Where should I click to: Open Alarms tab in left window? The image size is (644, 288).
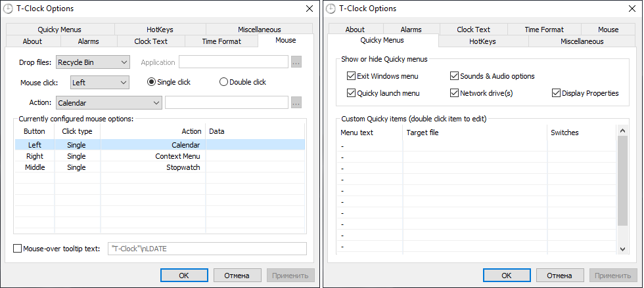click(88, 41)
